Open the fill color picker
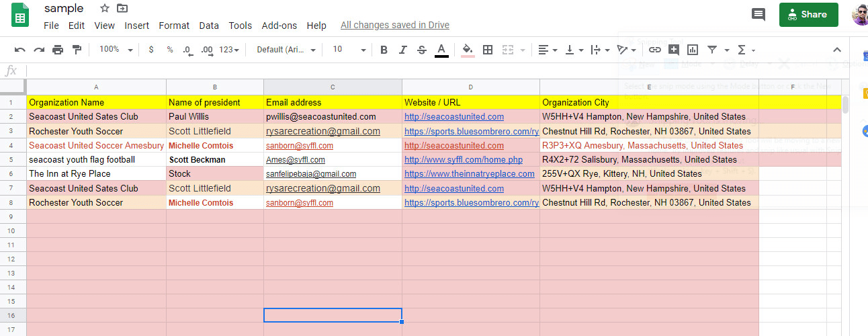 point(468,50)
